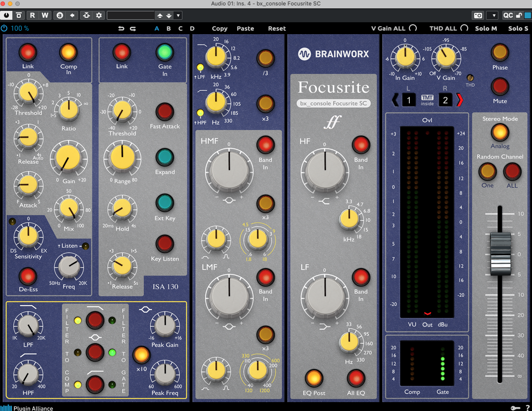The width and height of the screenshot is (532, 411).
Task: Click the sidechain routing icon in toolbar
Action: click(87, 15)
